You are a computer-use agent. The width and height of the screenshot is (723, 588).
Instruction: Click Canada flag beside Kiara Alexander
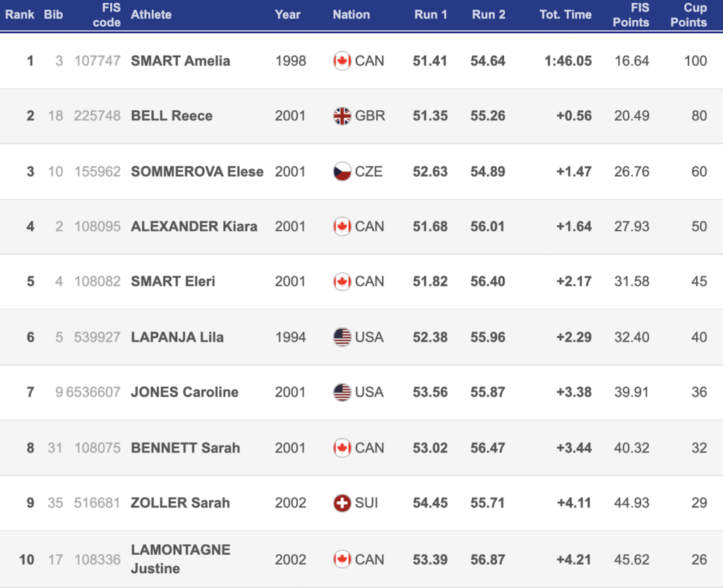[x=342, y=227]
